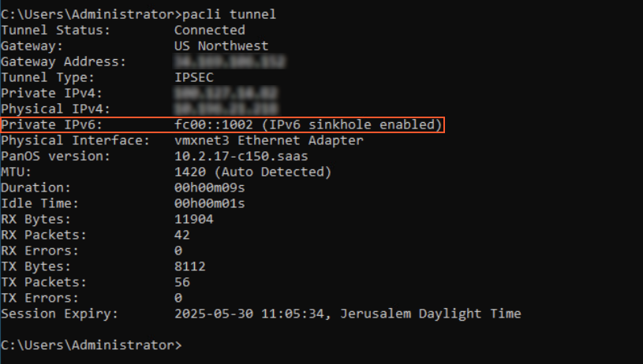
Task: Click the PanOS version '10.2.17-c150.saas'
Action: pyautogui.click(x=241, y=156)
